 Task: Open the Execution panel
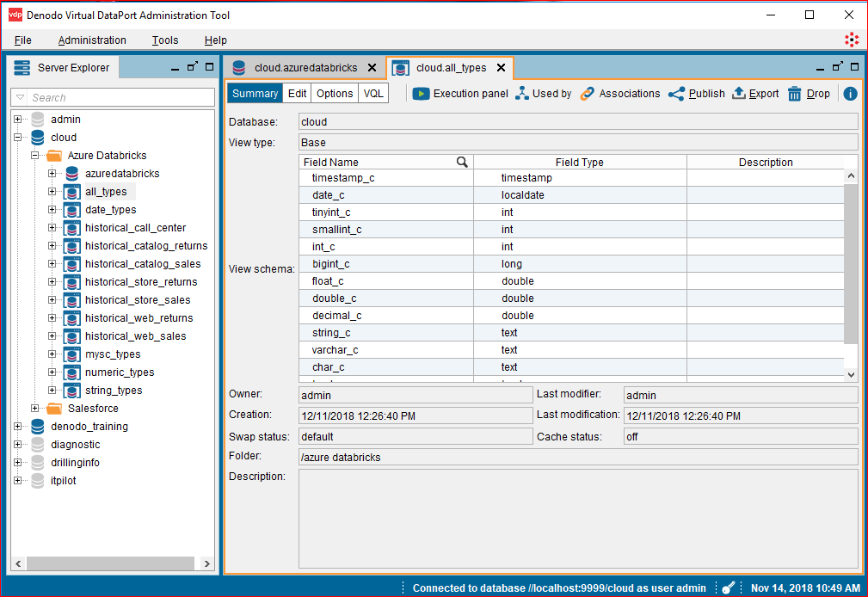click(x=460, y=94)
